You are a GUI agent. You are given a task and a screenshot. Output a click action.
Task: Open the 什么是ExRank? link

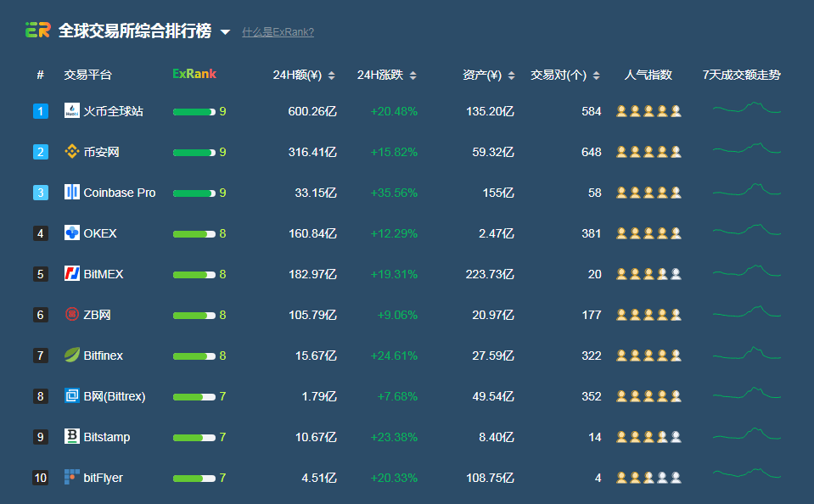(x=278, y=32)
